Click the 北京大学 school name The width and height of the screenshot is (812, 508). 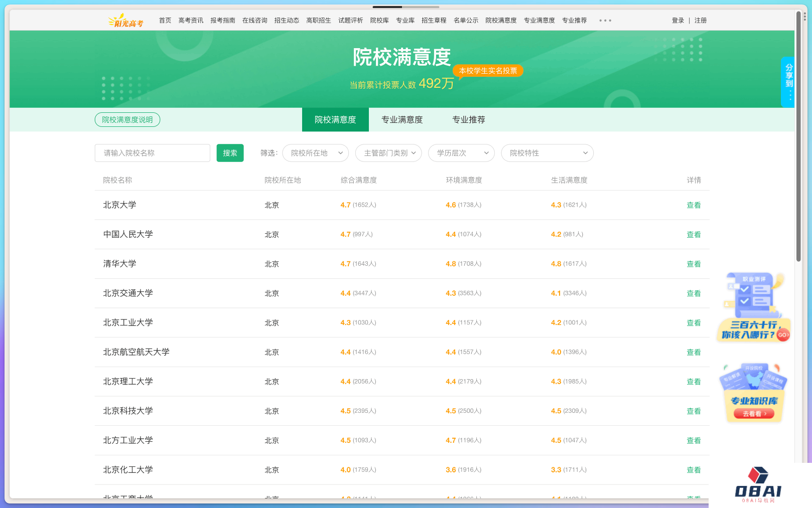tap(119, 205)
